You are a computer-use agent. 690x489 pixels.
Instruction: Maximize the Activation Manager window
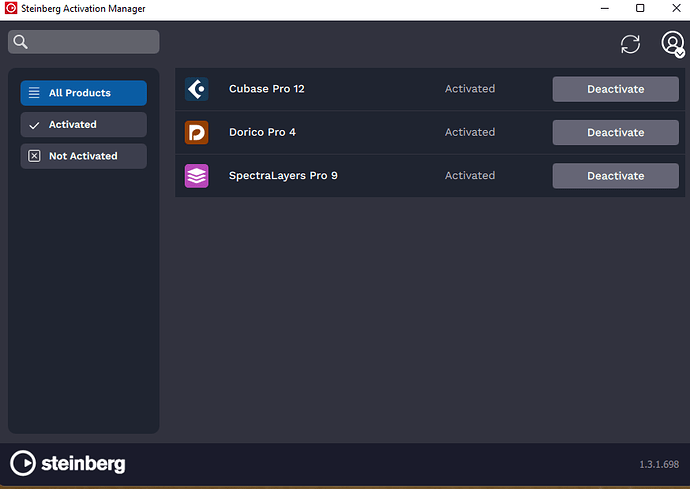(x=640, y=8)
